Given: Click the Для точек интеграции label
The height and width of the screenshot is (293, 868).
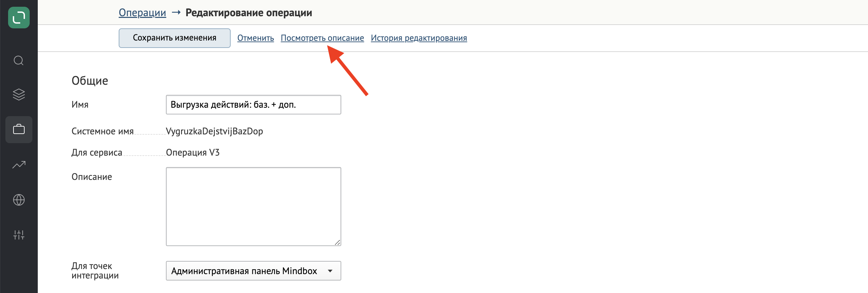Looking at the screenshot, I should pyautogui.click(x=95, y=271).
